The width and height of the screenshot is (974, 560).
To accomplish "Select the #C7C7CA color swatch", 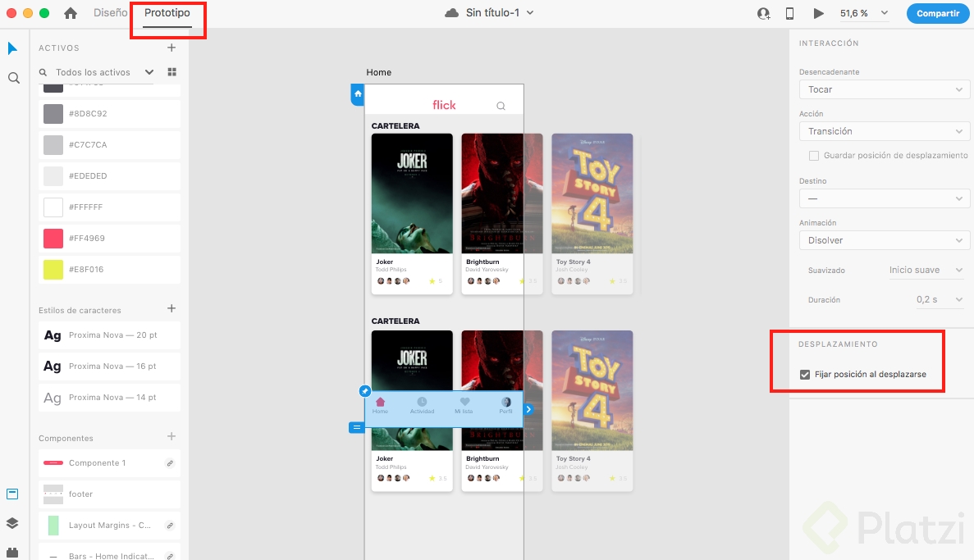I will [x=53, y=145].
